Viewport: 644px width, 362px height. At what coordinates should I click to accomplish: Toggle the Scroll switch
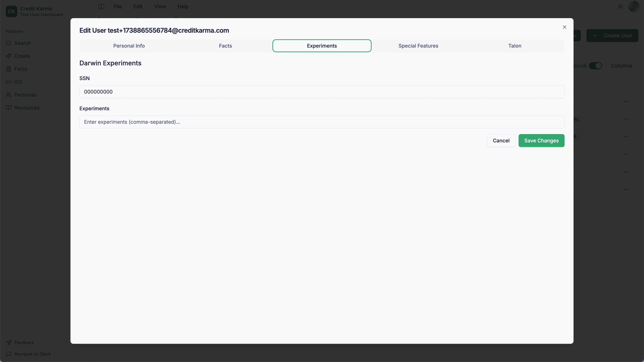pos(596,66)
